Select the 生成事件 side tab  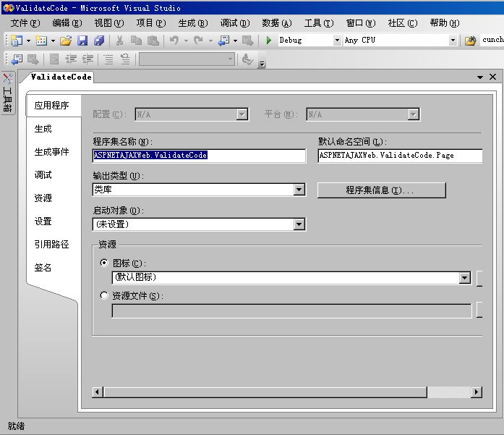point(52,152)
